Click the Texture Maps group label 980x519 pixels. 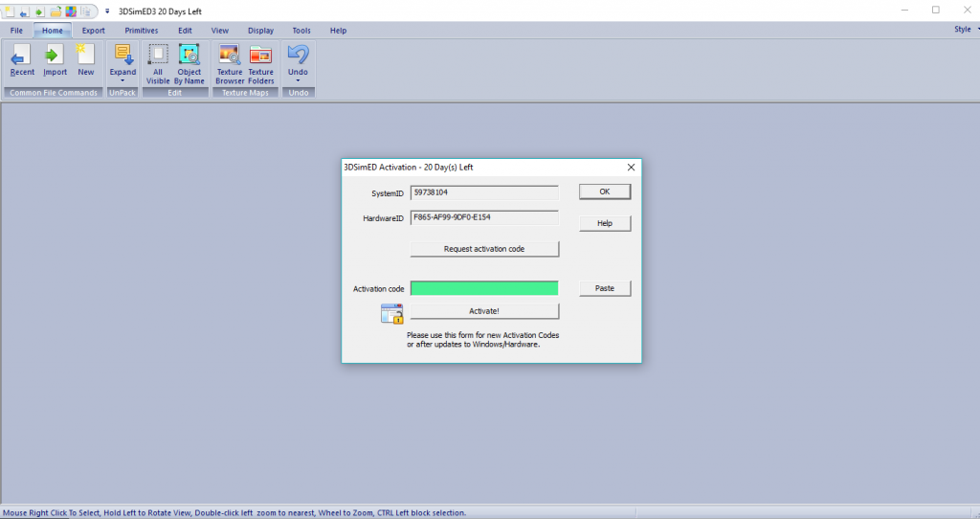coord(246,93)
